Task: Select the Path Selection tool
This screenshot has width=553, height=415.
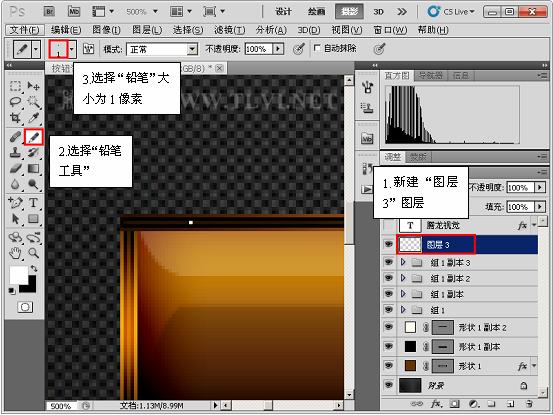Action: click(15, 219)
